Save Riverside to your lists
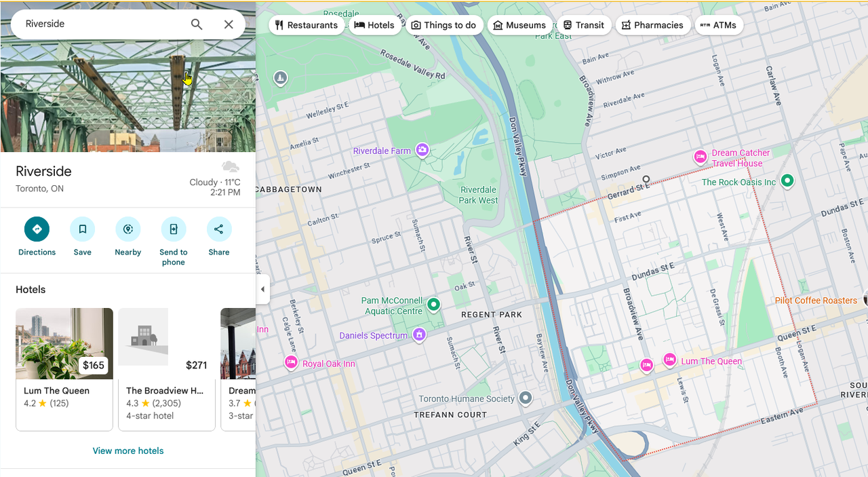This screenshot has height=477, width=868. click(82, 229)
